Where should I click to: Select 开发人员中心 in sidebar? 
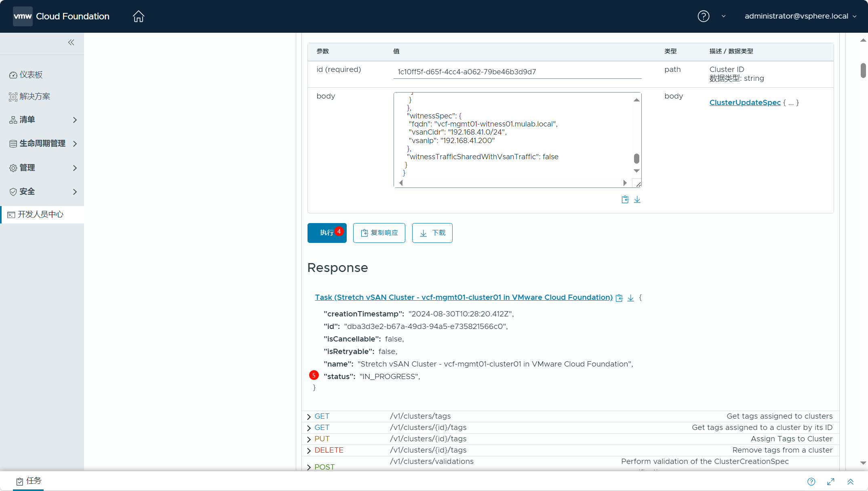(40, 215)
